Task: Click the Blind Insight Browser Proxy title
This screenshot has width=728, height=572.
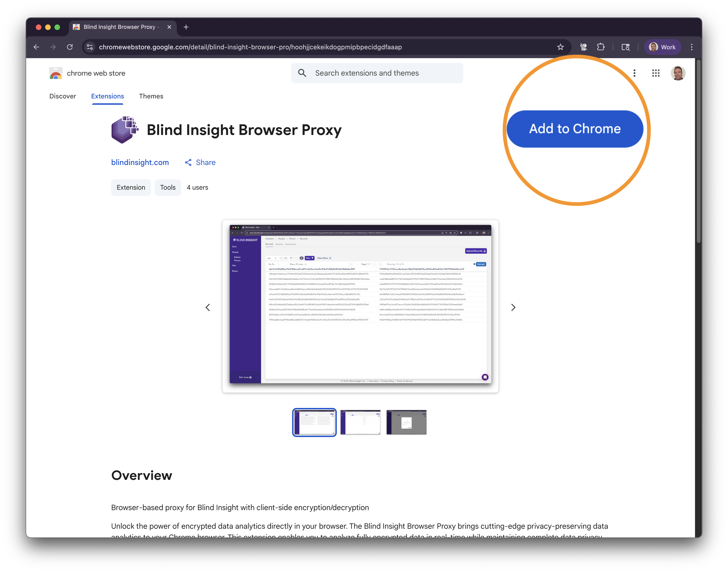Action: (244, 130)
